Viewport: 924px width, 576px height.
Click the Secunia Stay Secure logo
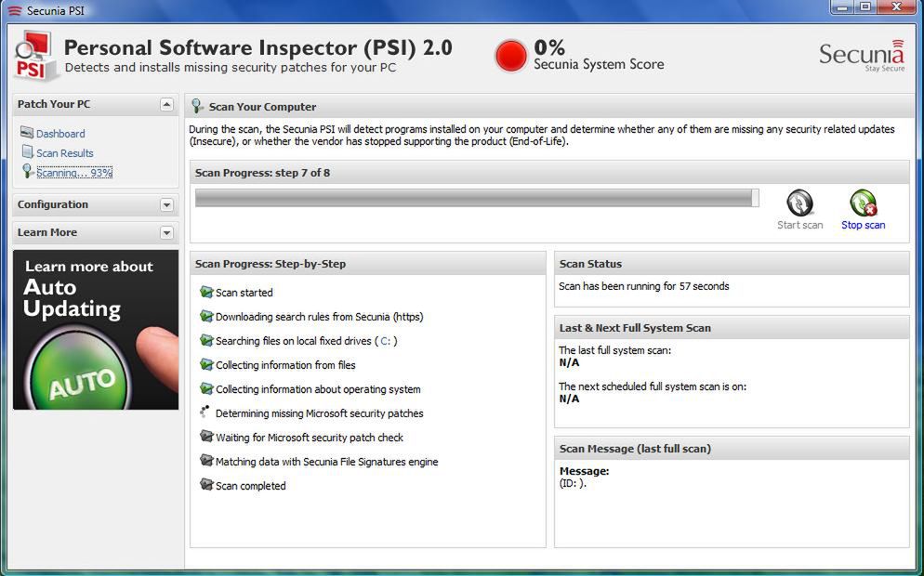pyautogui.click(x=862, y=56)
